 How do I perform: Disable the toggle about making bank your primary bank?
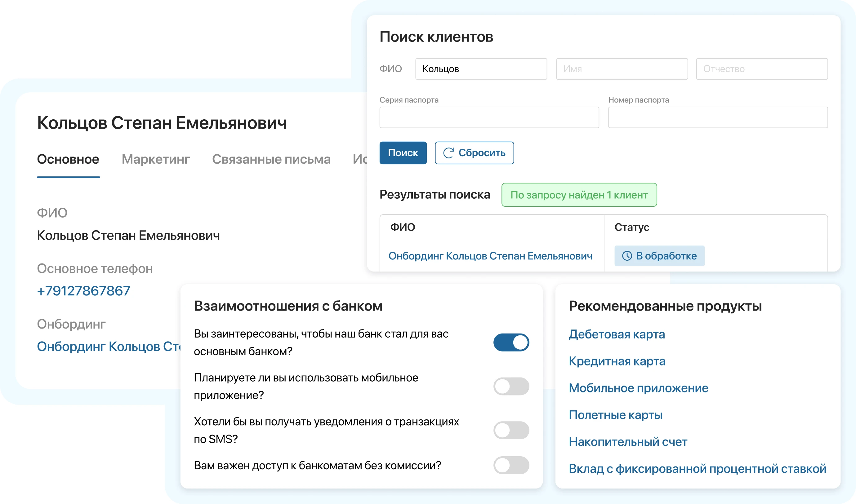(x=512, y=342)
